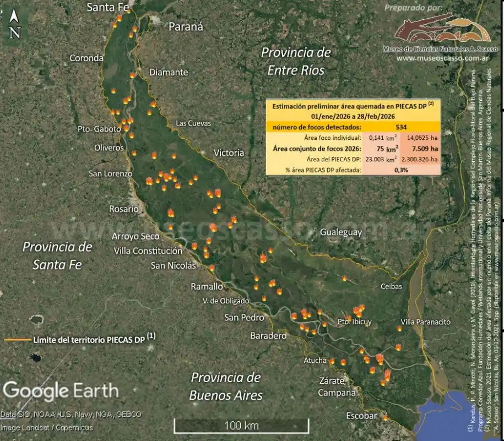Click the 'Oliveros' label
504x441 pixels.
109,148
